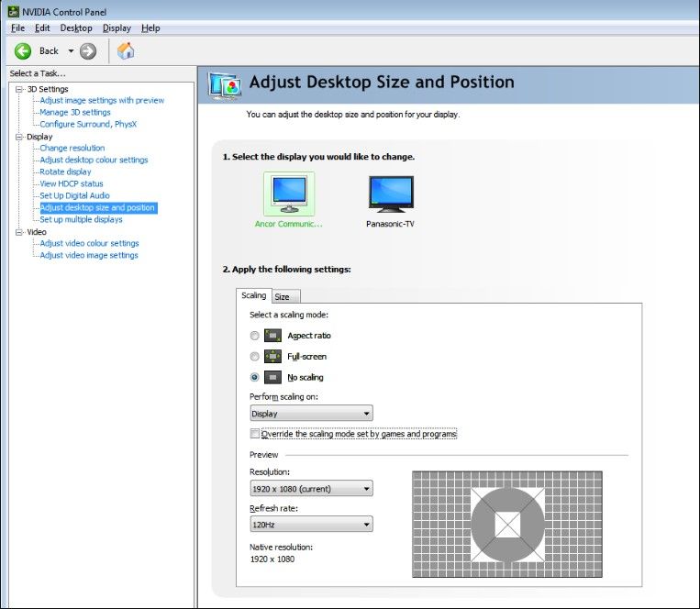Click the Adjust Desktop Size header icon
This screenshot has width=700, height=609.
[x=225, y=85]
